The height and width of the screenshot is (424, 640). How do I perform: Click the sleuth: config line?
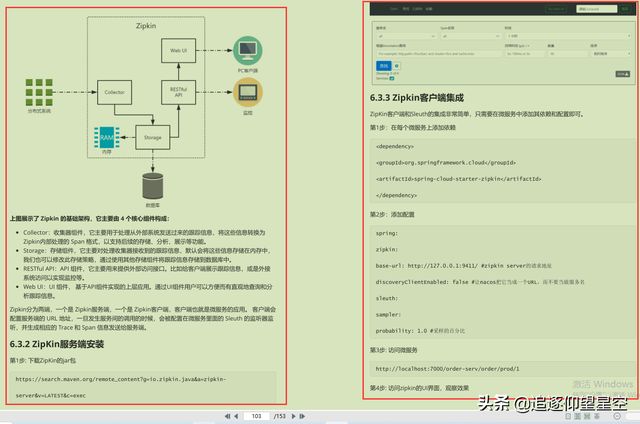(x=387, y=298)
